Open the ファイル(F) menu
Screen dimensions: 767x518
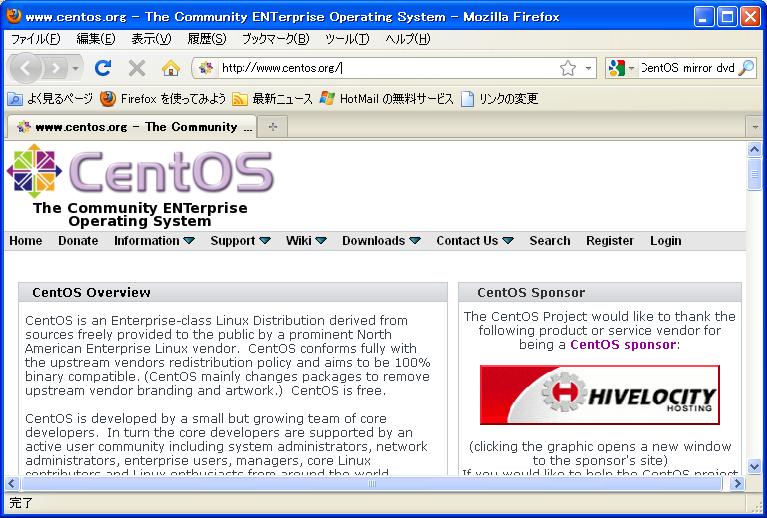[x=35, y=39]
